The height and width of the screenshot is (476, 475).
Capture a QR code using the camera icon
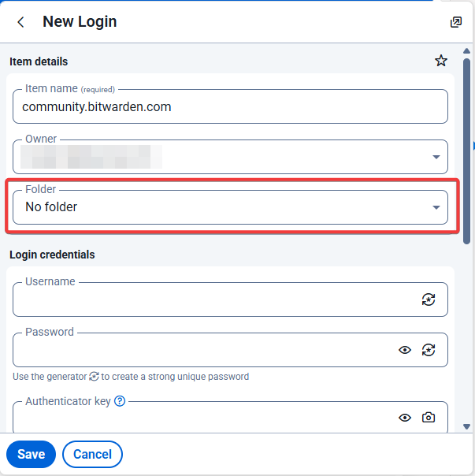[x=429, y=418]
